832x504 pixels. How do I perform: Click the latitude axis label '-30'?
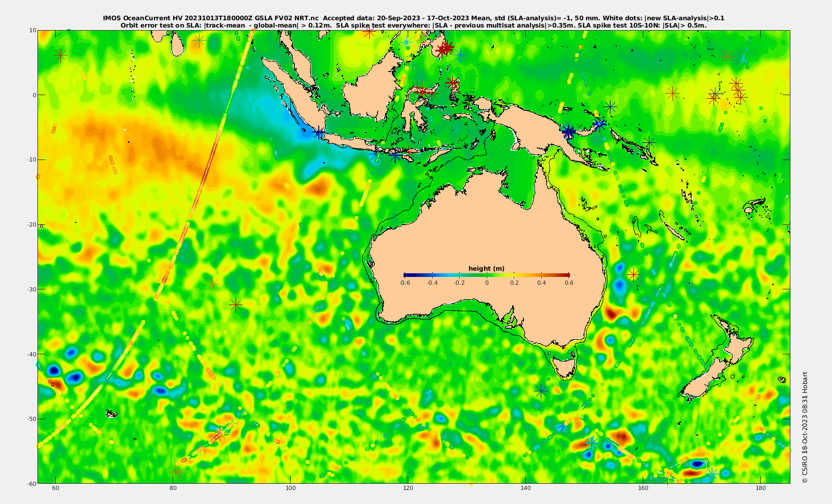(x=32, y=289)
